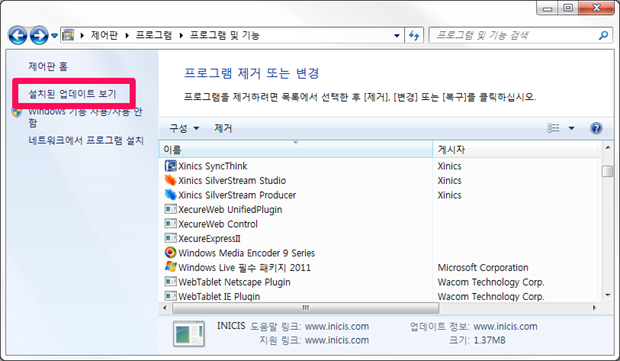Click XecureWeb Control icon
This screenshot has height=361, width=620.
coord(170,223)
